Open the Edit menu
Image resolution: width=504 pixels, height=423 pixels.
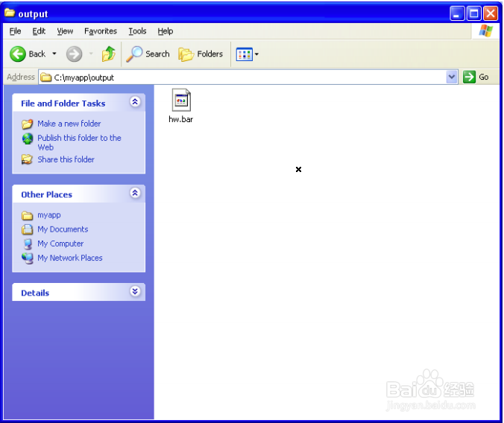[x=39, y=31]
